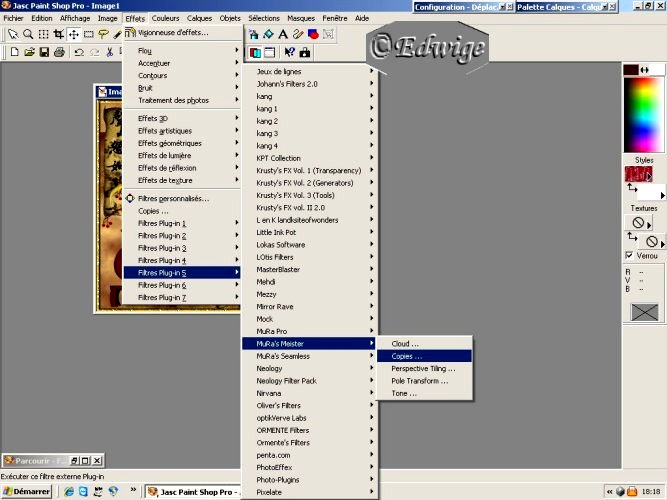The height and width of the screenshot is (500, 667).
Task: Toggle the Verrou checkbox
Action: click(x=629, y=255)
